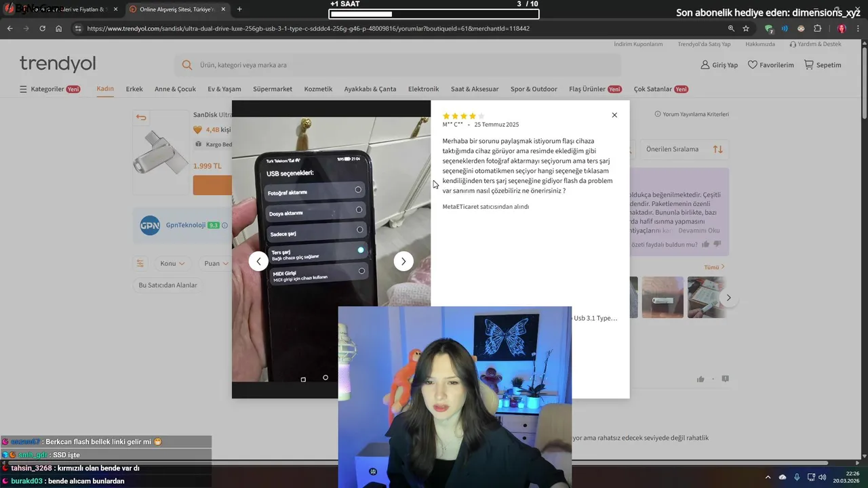The height and width of the screenshot is (488, 868).
Task: Select the Kadın category tab
Action: point(105,89)
